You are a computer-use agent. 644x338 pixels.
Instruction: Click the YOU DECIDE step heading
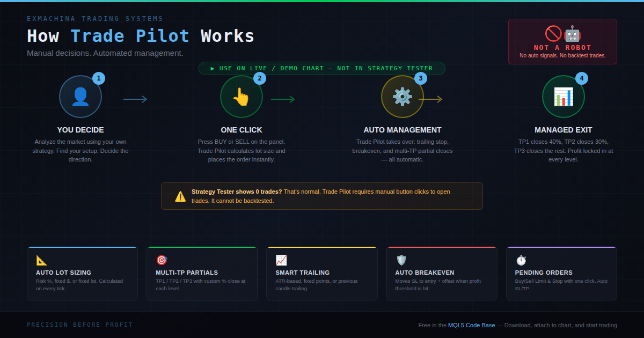click(x=80, y=130)
